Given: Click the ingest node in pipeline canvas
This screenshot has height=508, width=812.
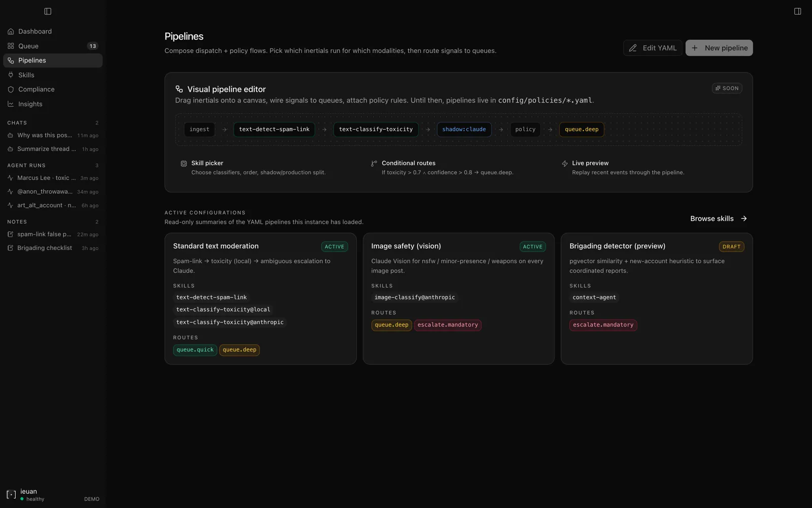Looking at the screenshot, I should pos(199,130).
